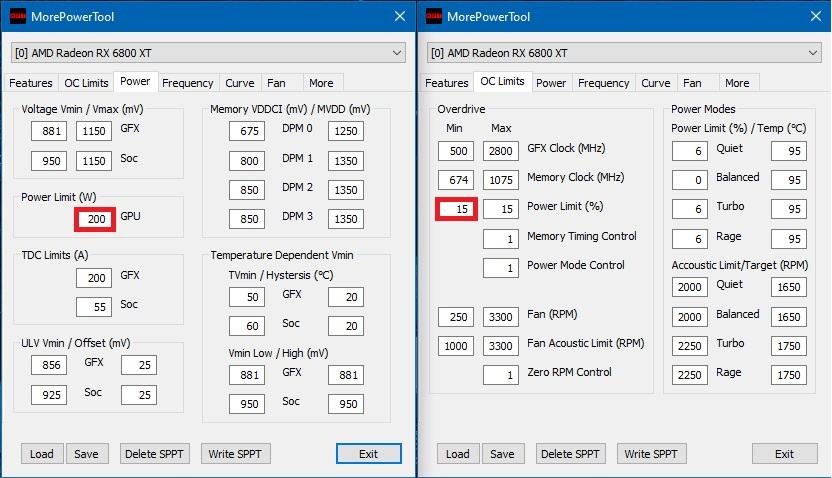Click the ULV Vmin Soc field 925
The height and width of the screenshot is (478, 832).
click(x=49, y=395)
